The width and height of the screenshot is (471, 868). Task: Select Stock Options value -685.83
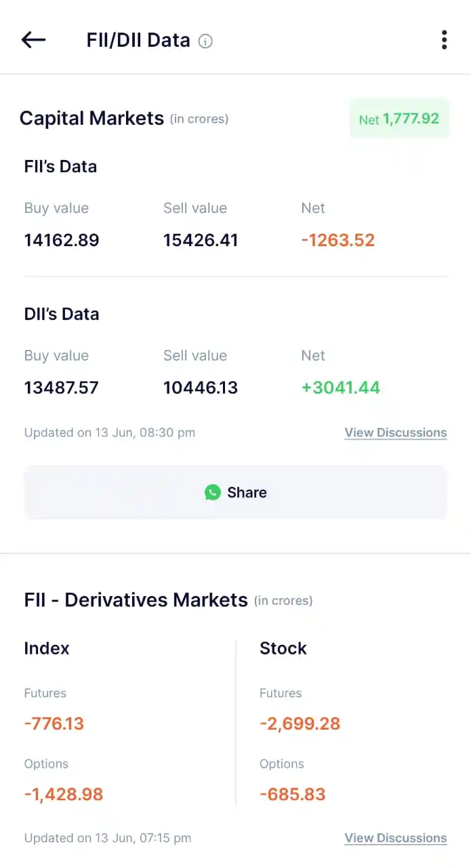click(x=293, y=794)
